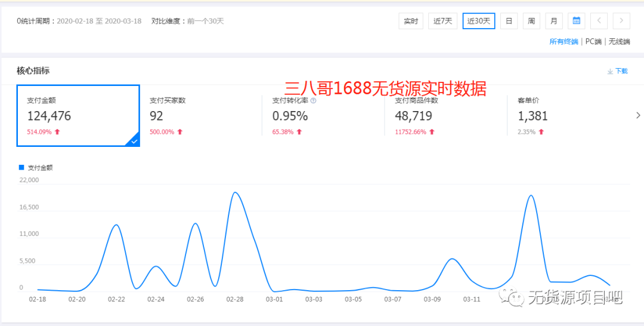644x326 pixels.
Task: Click the download icon next to 下载
Action: pyautogui.click(x=610, y=71)
